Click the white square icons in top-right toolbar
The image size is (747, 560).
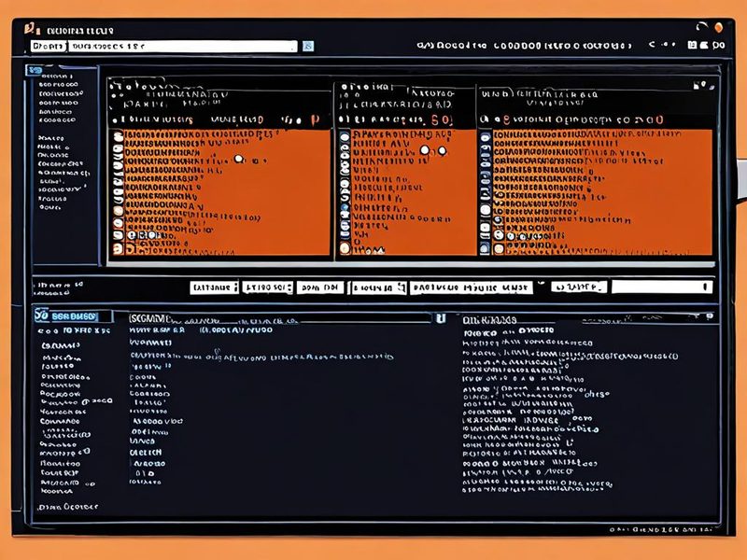point(698,45)
